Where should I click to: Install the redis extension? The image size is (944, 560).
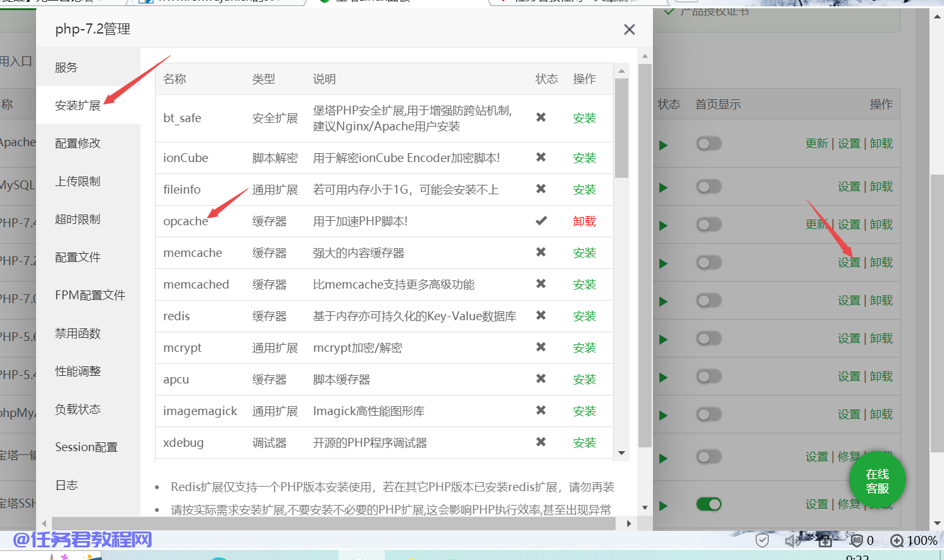584,316
